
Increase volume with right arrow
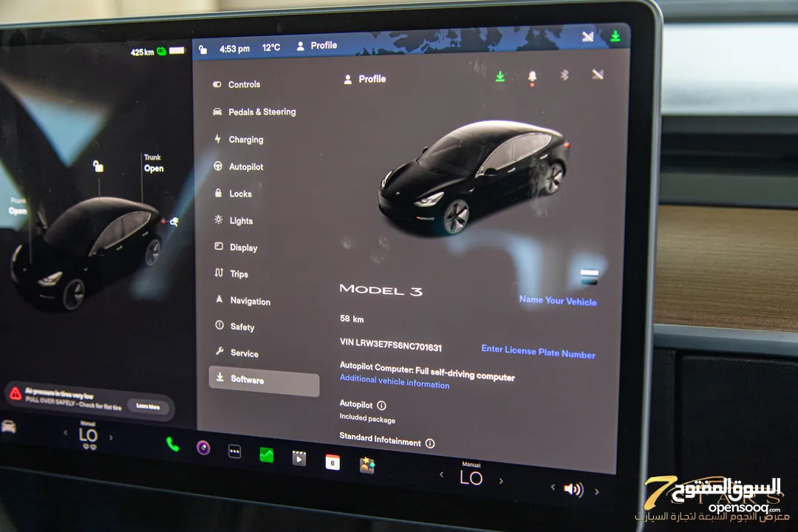pos(597,492)
